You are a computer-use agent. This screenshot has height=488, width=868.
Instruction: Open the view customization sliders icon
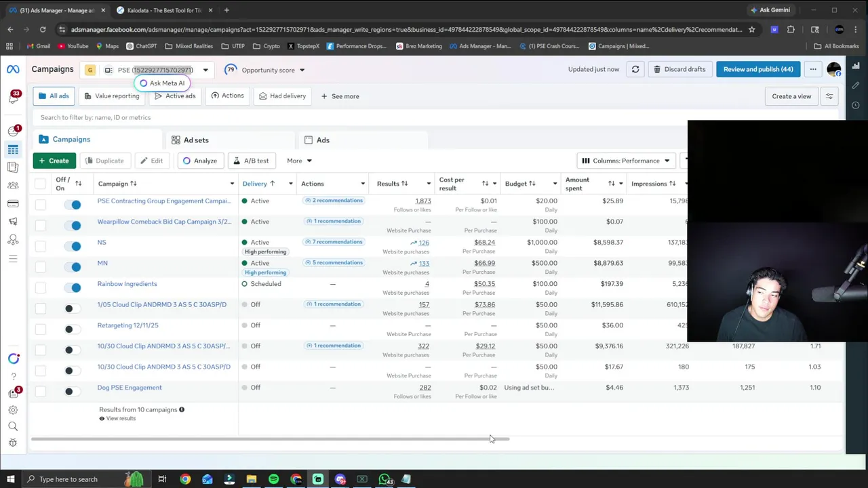point(829,96)
